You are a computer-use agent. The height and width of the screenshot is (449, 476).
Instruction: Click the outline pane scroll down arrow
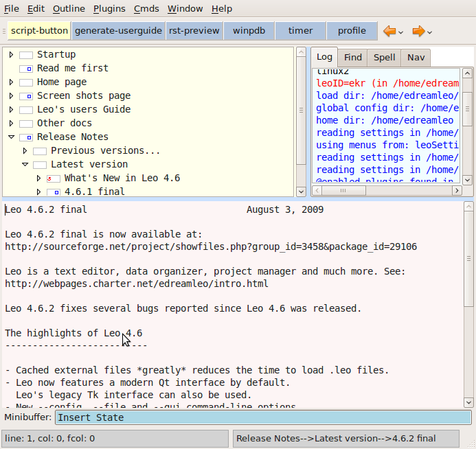(301, 192)
